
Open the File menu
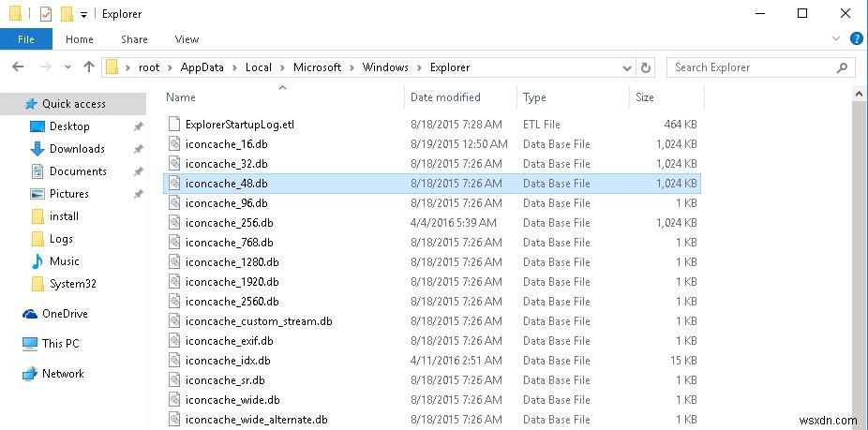(x=26, y=39)
